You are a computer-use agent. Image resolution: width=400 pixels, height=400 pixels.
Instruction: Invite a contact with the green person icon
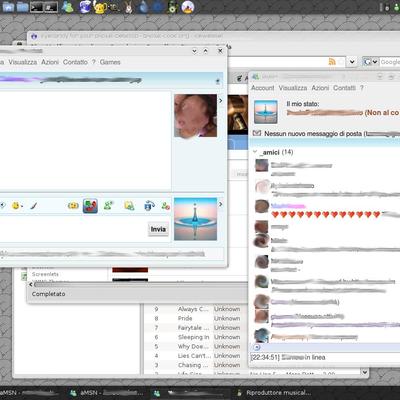(x=109, y=206)
